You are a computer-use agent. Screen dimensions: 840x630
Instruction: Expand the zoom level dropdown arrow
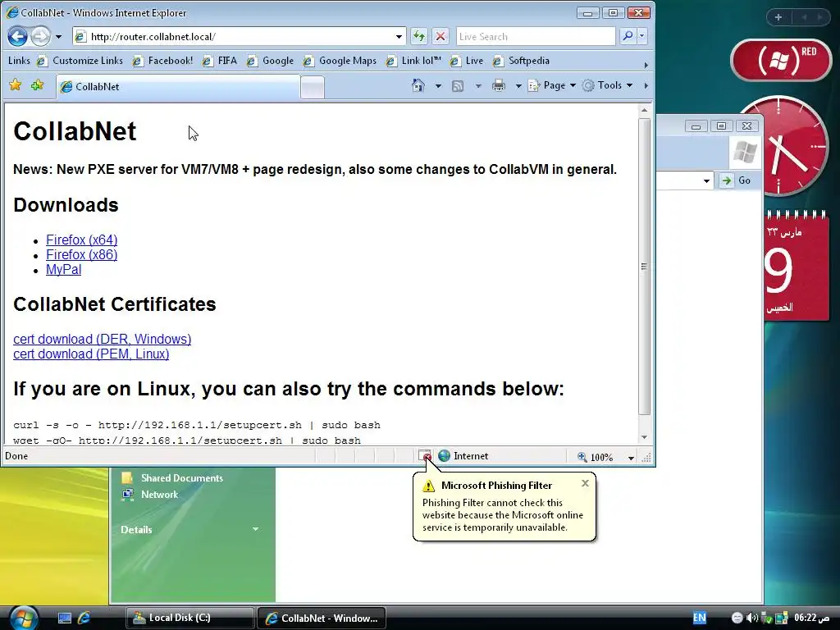tap(631, 458)
